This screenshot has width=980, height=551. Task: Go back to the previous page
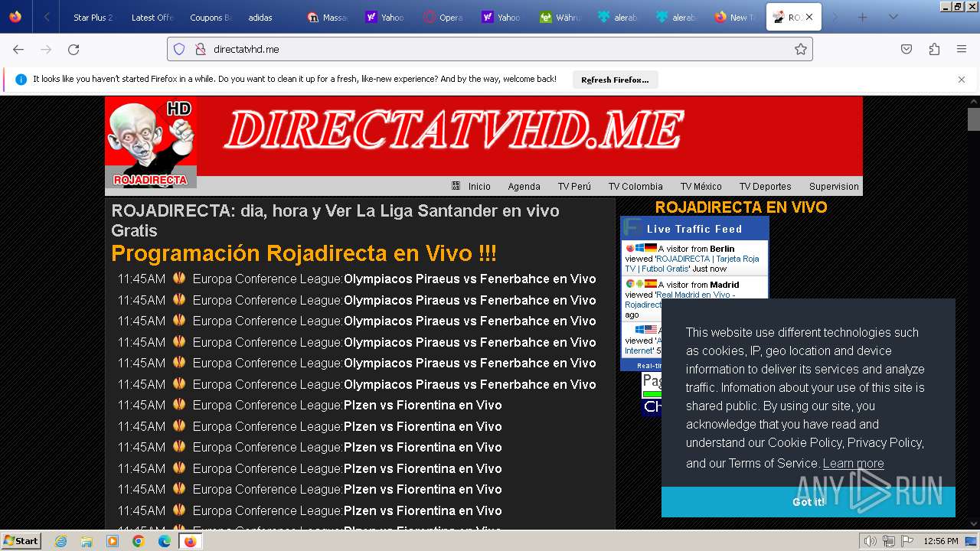tap(18, 49)
